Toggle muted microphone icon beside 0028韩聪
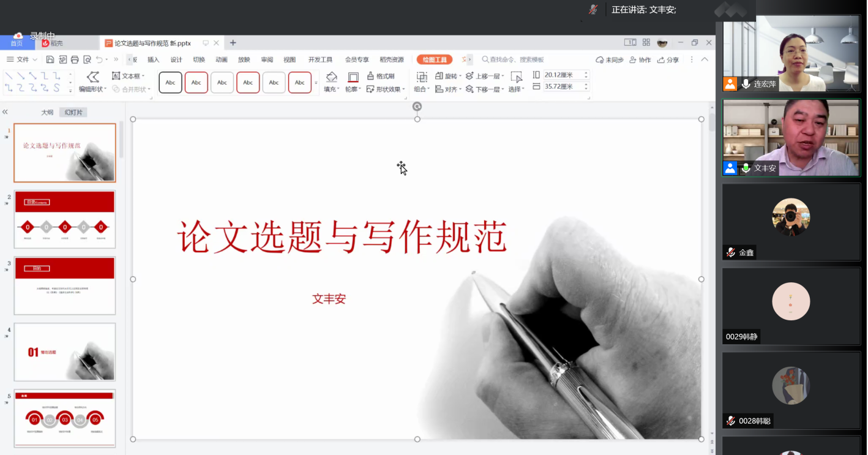Screen dimensions: 868x455 pyautogui.click(x=730, y=421)
